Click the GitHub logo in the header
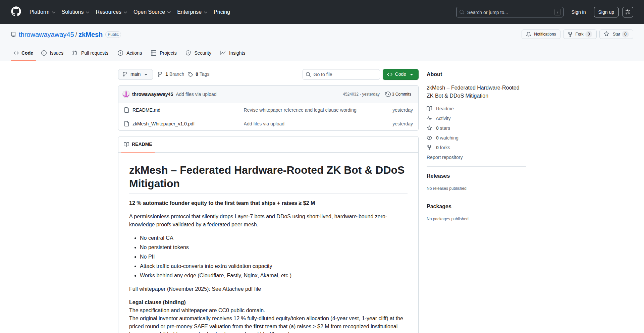 15,12
